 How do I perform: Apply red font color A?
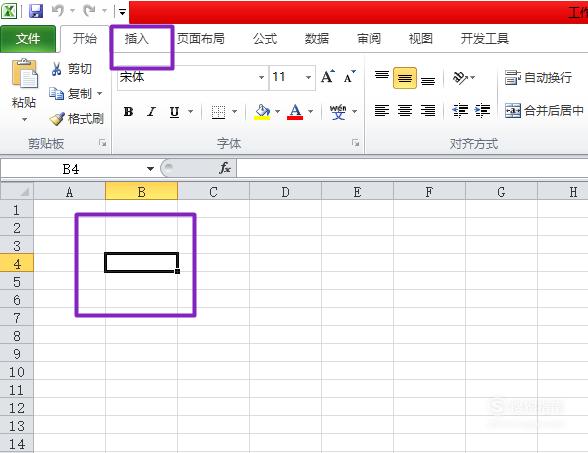click(295, 112)
